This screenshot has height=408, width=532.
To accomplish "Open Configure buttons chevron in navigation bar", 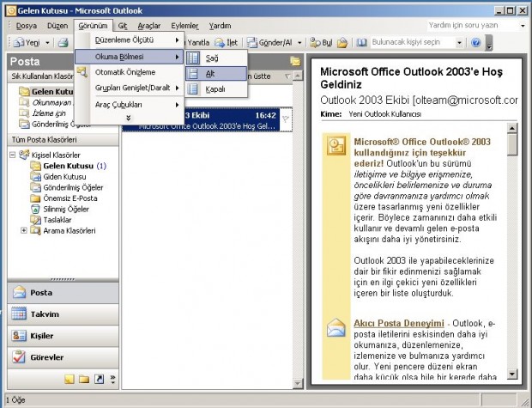I will (x=113, y=379).
